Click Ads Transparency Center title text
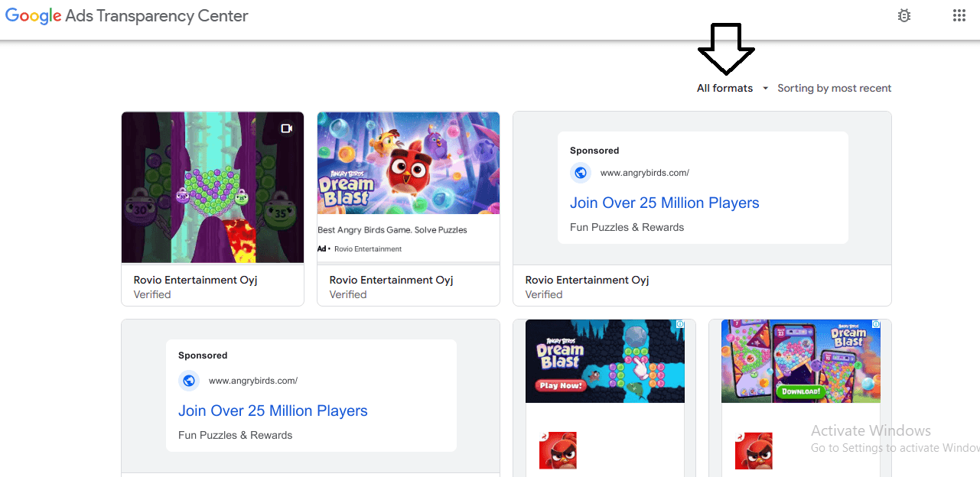Screen dimensions: 980x477 coord(157,16)
